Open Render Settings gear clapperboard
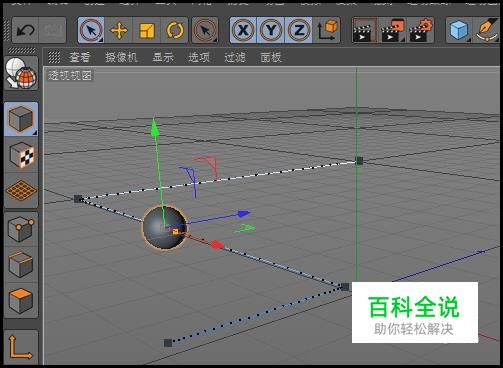503x368 pixels. tap(421, 30)
